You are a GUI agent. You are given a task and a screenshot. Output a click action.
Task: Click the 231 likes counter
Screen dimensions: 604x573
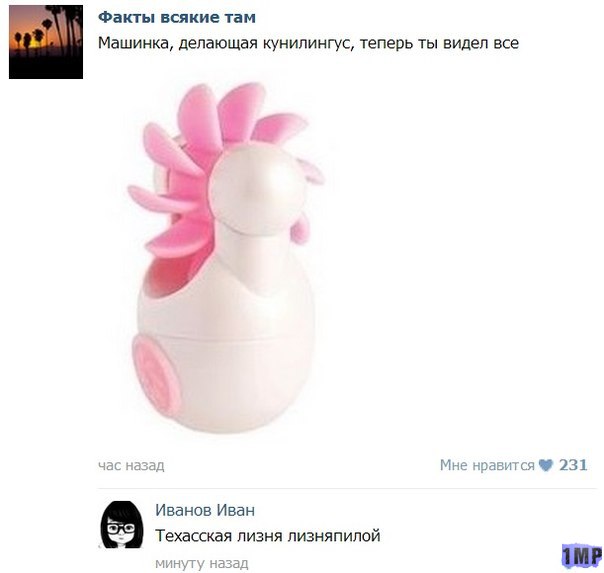point(573,465)
